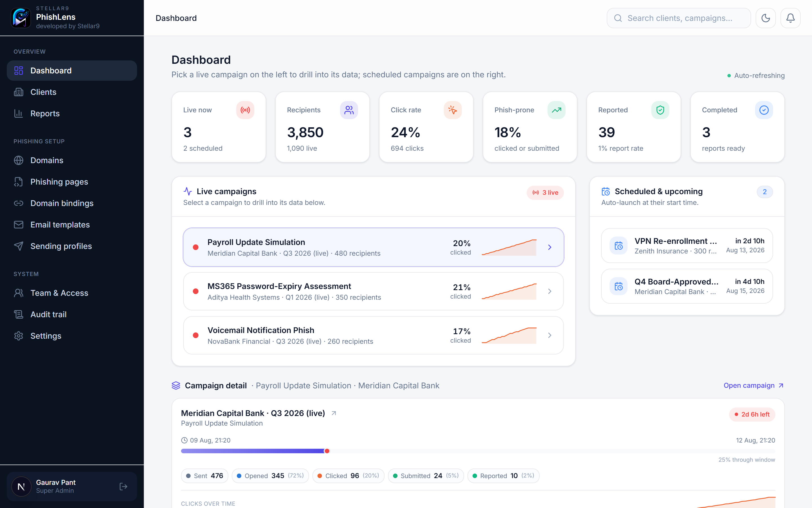Click the 1% report rate text
812x508 pixels.
pos(621,148)
